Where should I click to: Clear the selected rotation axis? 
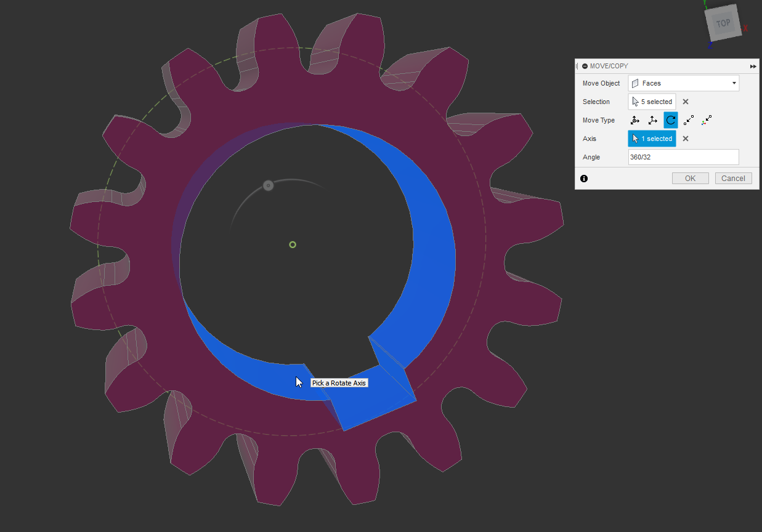(686, 139)
